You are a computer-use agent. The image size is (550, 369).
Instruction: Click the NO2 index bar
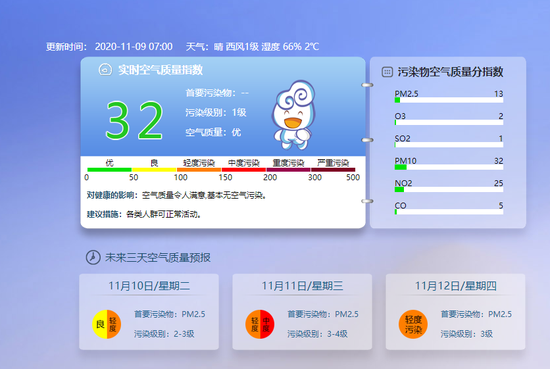[x=449, y=190]
